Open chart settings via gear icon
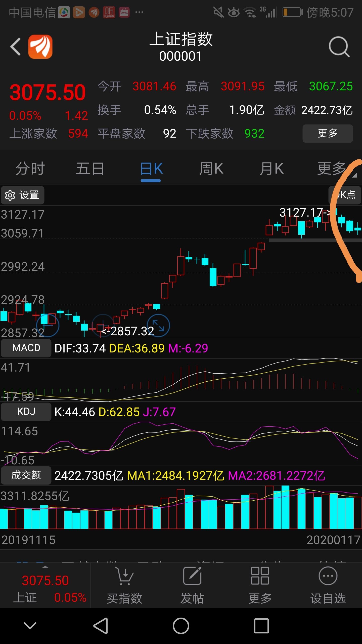Image resolution: width=362 pixels, height=644 pixels. click(10, 195)
